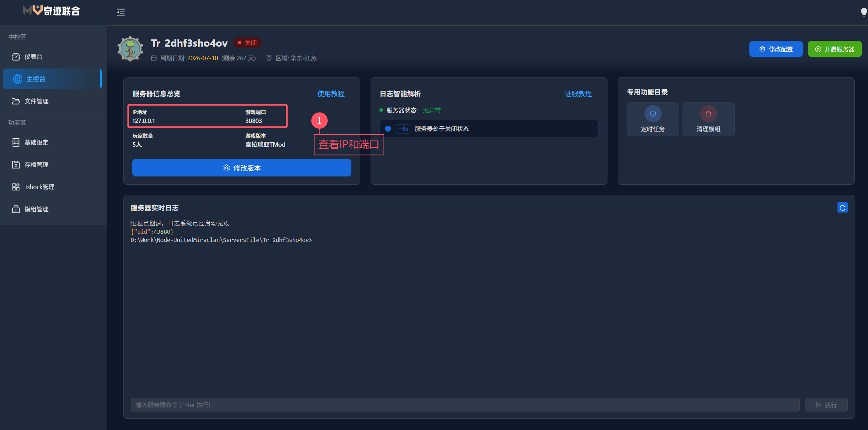Click the calendar icon beside 到期日期
868x430 pixels.
coord(154,58)
